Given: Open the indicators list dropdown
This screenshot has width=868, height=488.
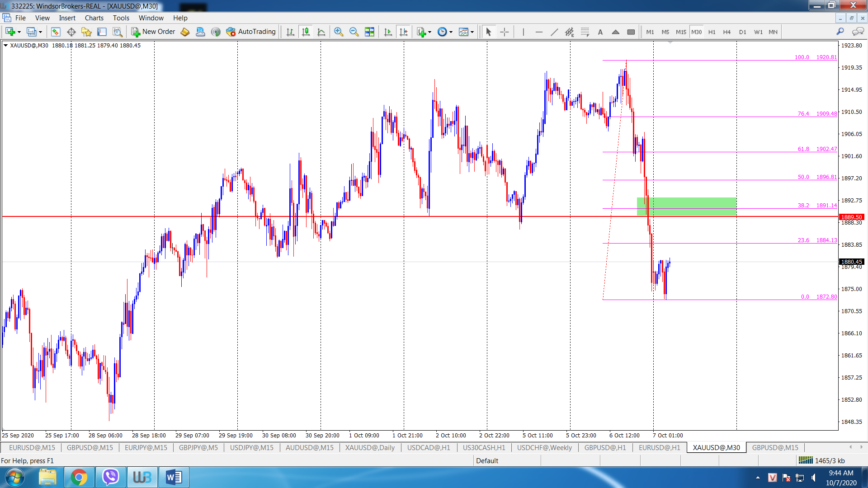Looking at the screenshot, I should pyautogui.click(x=424, y=32).
